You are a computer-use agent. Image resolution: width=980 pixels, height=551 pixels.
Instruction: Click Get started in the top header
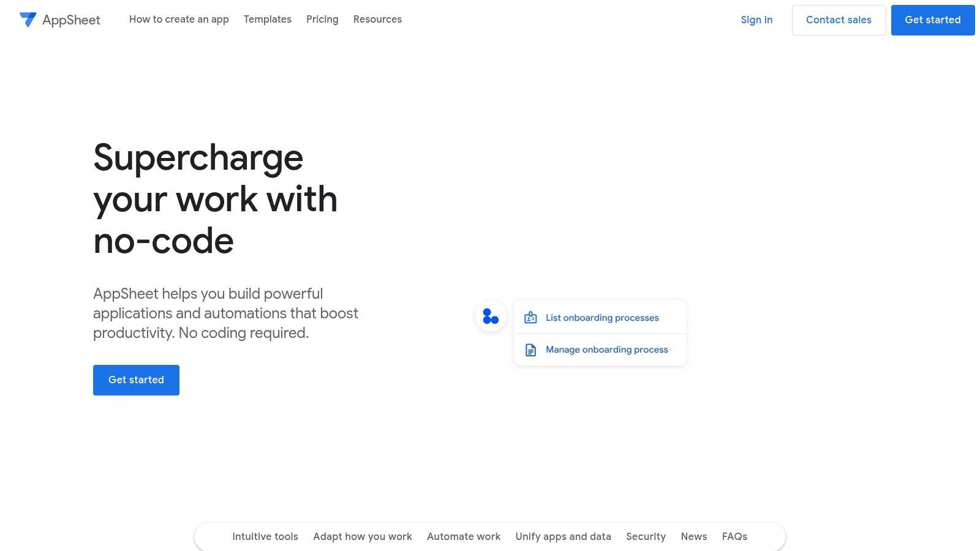(x=933, y=20)
